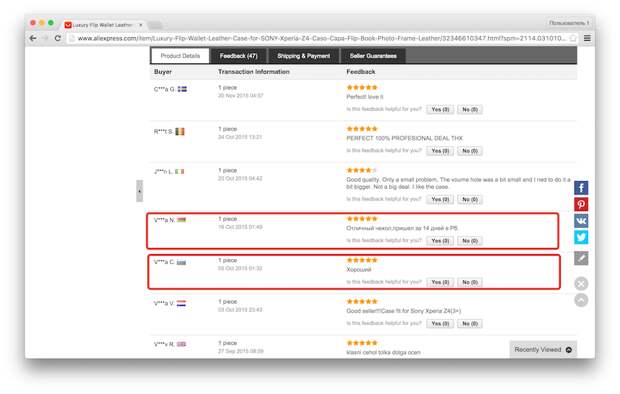Screen dimensions: 620x394
Task: Bookmark this page with the star
Action: [573, 38]
